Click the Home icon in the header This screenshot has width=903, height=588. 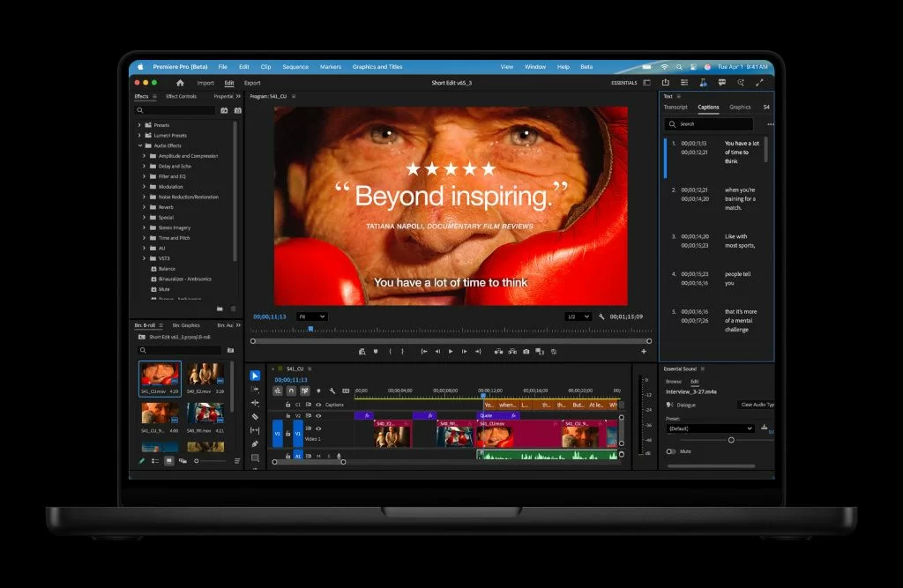[180, 83]
